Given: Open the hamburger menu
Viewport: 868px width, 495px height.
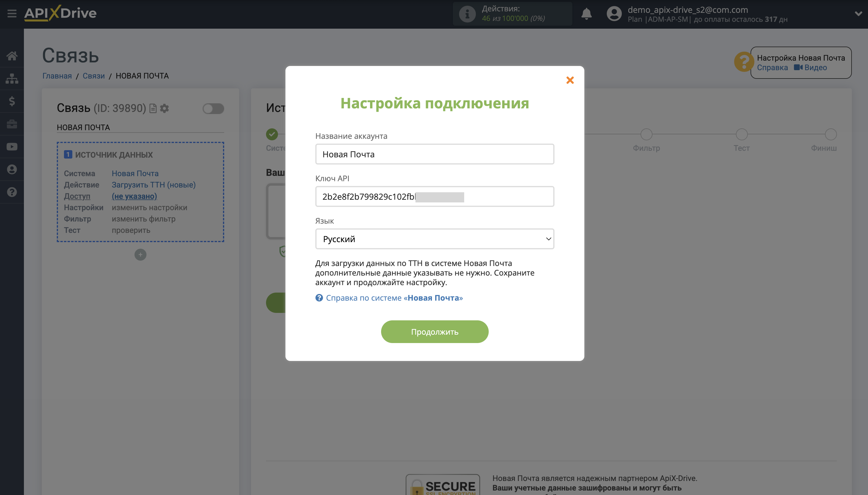Looking at the screenshot, I should point(12,13).
